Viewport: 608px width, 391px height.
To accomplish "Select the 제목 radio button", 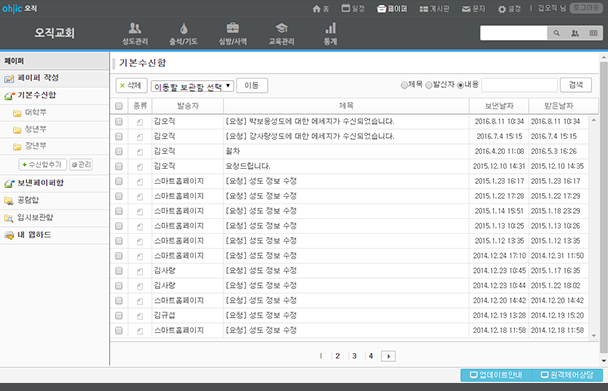I will point(404,85).
